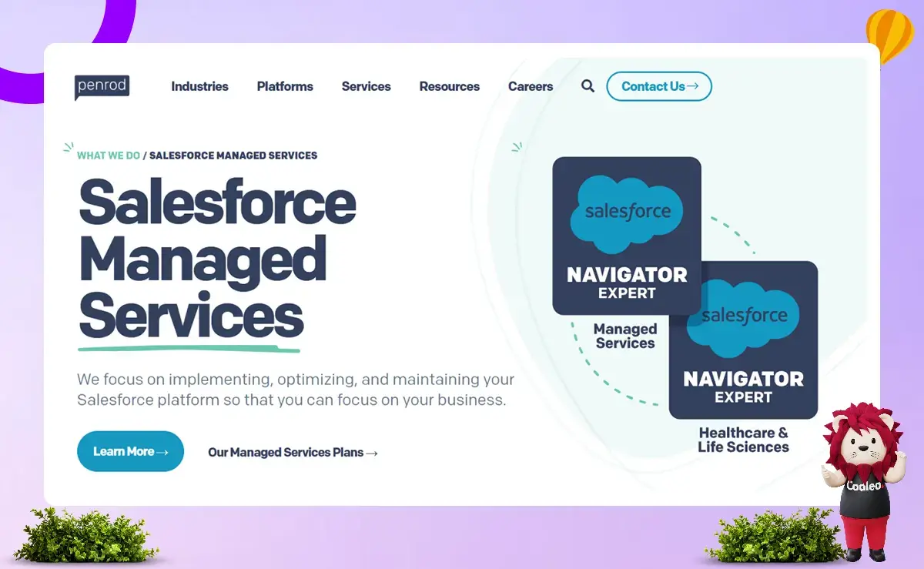Click the hot air balloon icon
Image resolution: width=924 pixels, height=569 pixels.
889,36
